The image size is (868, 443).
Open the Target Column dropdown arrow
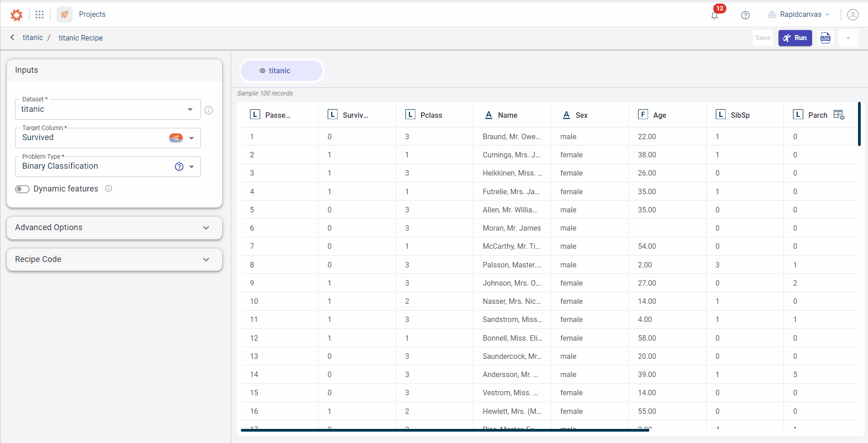pyautogui.click(x=192, y=138)
